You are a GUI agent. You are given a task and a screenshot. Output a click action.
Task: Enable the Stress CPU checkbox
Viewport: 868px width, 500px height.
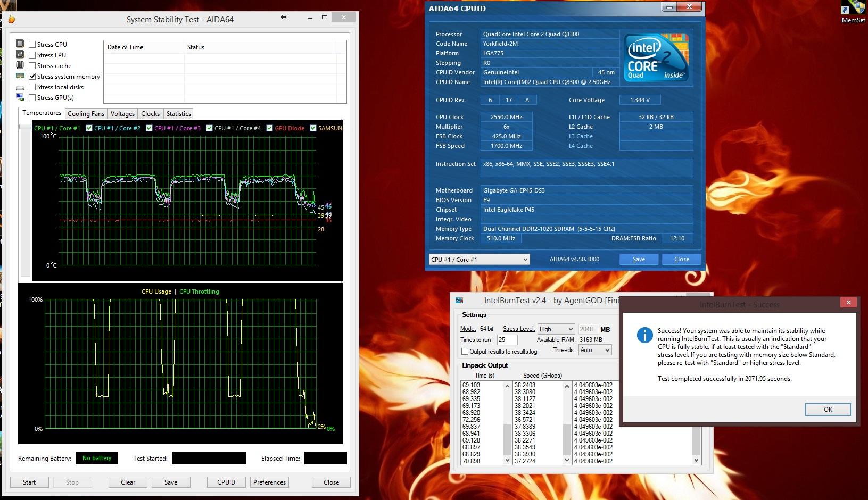32,45
